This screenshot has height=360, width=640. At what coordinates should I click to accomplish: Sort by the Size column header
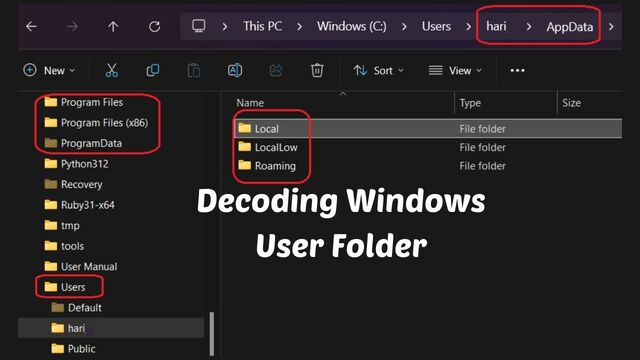tap(571, 103)
